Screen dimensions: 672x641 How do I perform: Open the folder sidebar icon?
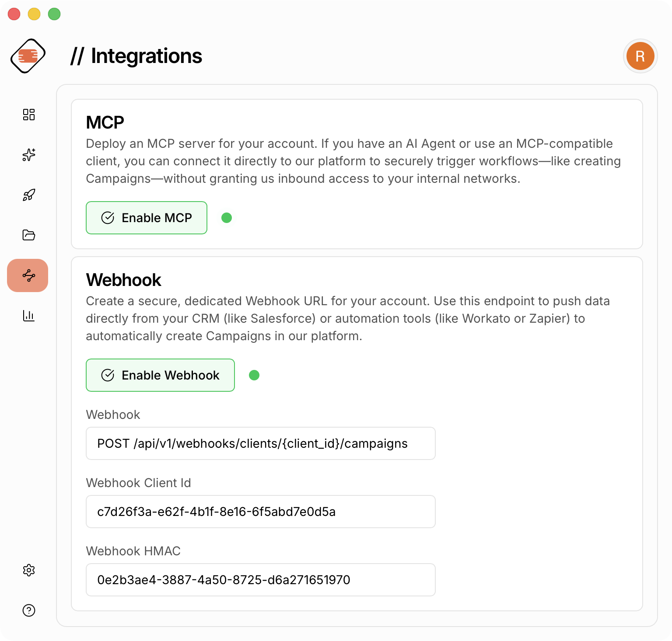tap(29, 235)
